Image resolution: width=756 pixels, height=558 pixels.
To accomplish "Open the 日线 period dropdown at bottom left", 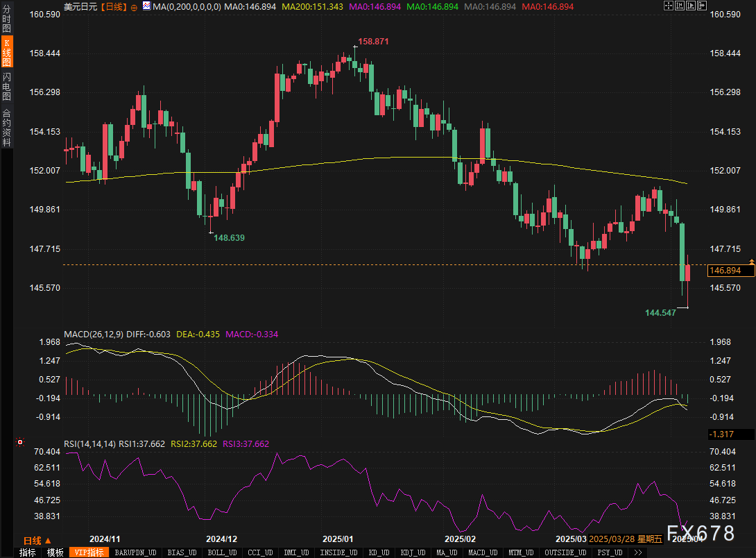I will (37, 541).
